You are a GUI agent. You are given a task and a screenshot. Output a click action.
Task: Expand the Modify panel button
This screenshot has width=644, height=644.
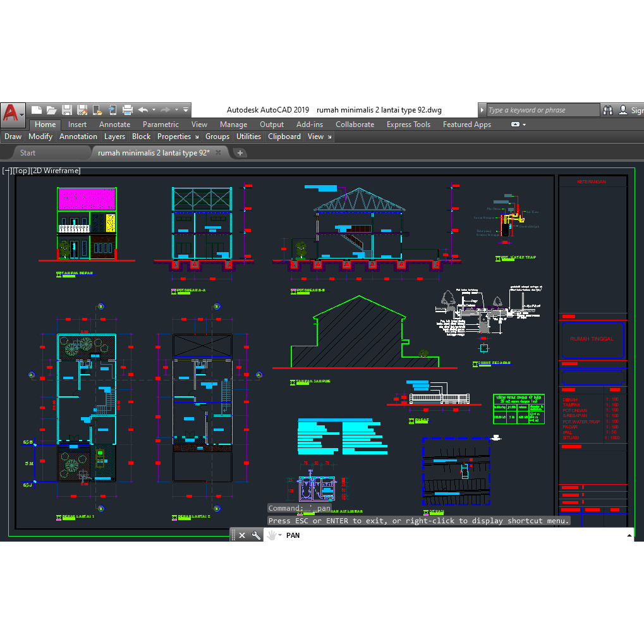click(x=40, y=137)
